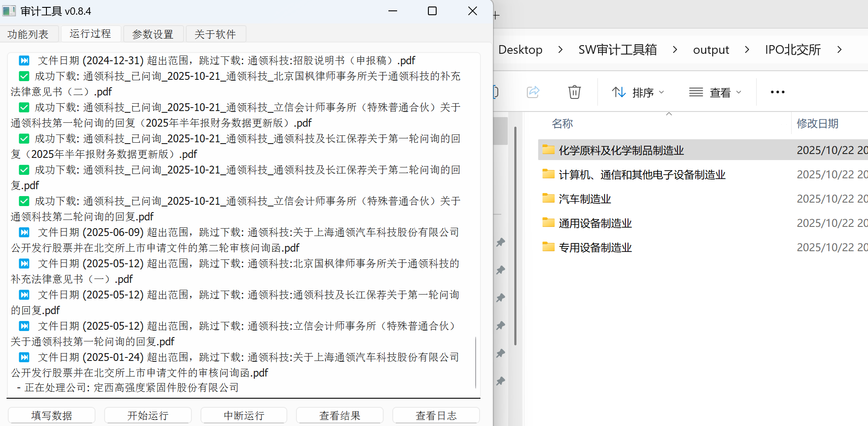Open the three-dots more options menu
This screenshot has width=868, height=426.
pos(777,92)
